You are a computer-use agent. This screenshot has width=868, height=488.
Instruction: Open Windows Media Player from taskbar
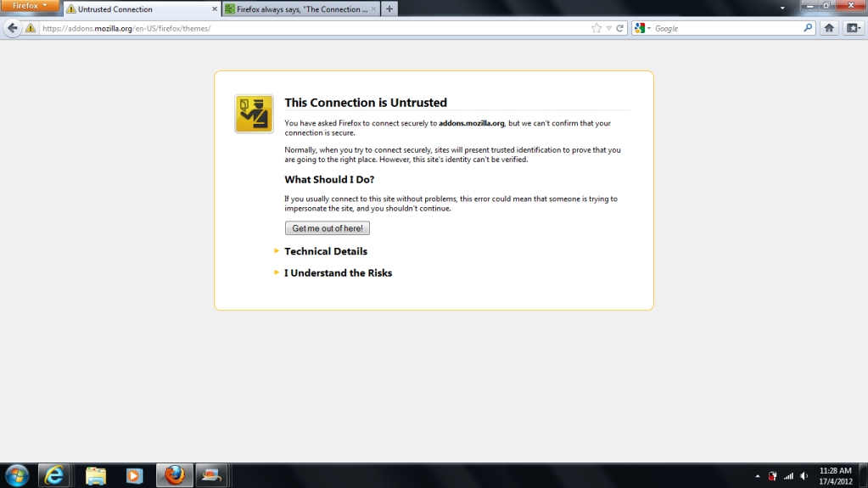click(134, 475)
